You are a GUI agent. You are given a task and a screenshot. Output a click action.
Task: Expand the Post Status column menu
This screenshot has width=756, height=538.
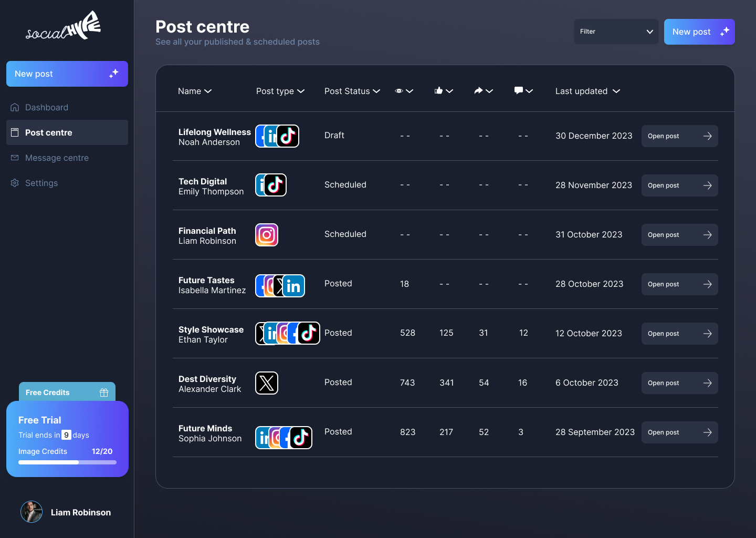tap(352, 91)
